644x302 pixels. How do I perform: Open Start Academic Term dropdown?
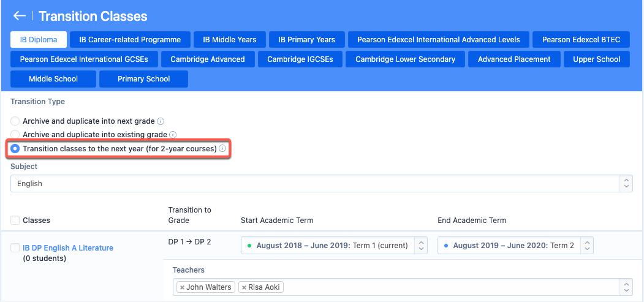[x=334, y=246]
